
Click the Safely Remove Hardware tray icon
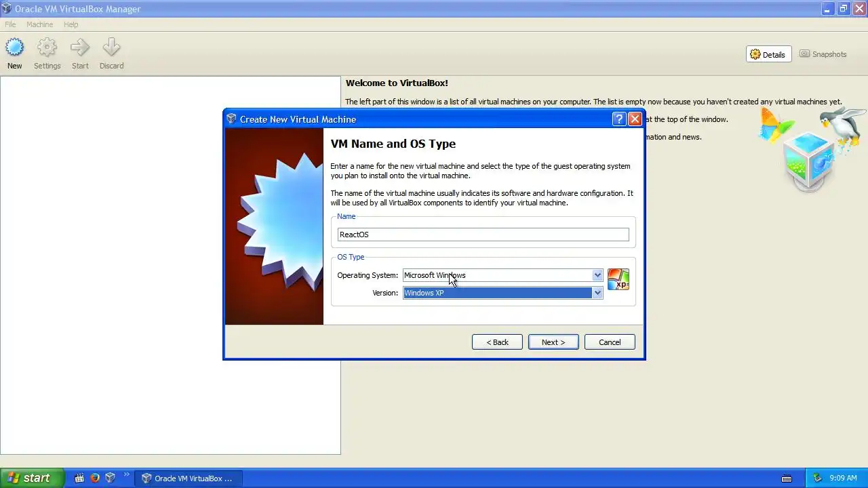(817, 478)
